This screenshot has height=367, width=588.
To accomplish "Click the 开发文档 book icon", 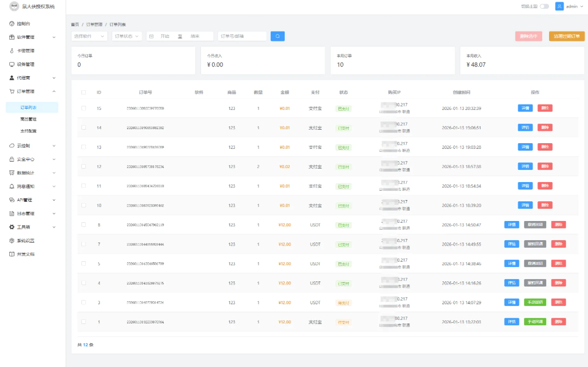I will (12, 254).
